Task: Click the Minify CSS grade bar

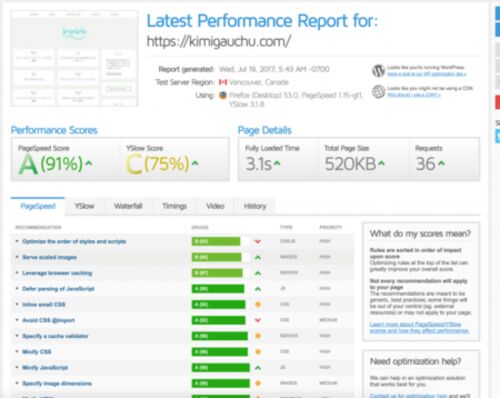Action: click(220, 352)
